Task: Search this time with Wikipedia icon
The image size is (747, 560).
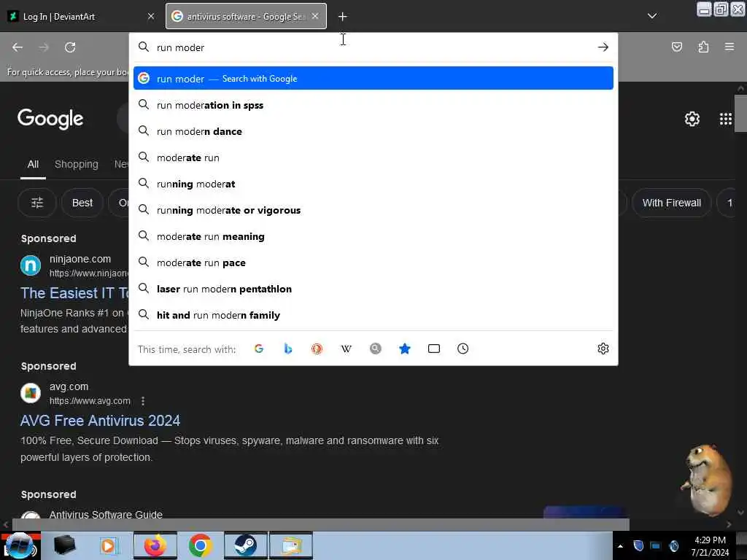Action: click(x=347, y=349)
